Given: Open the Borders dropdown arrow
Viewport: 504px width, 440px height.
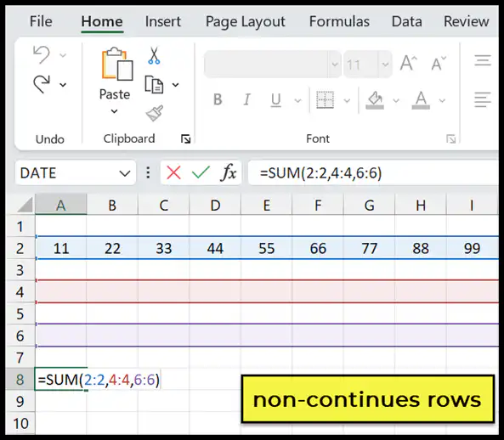Looking at the screenshot, I should (347, 100).
